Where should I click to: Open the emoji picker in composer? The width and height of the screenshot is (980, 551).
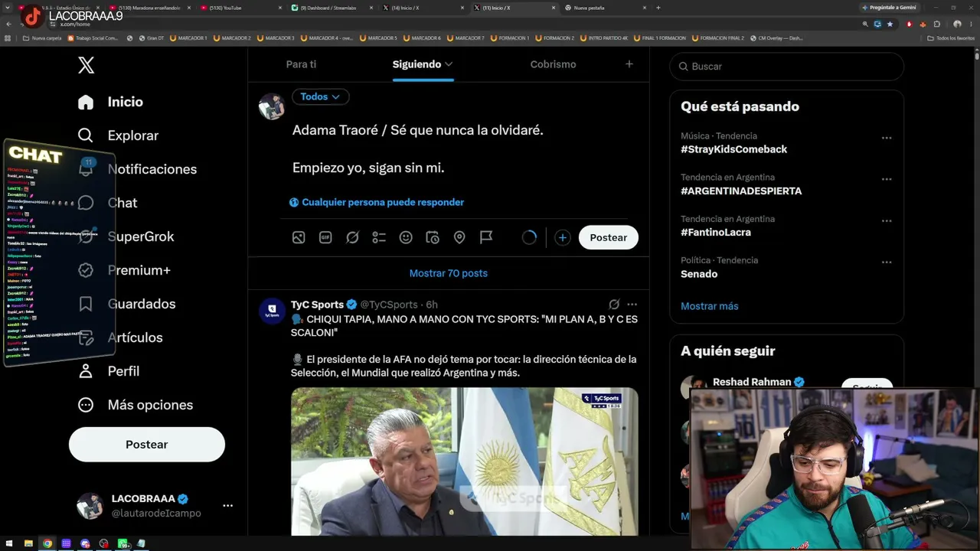coord(406,237)
